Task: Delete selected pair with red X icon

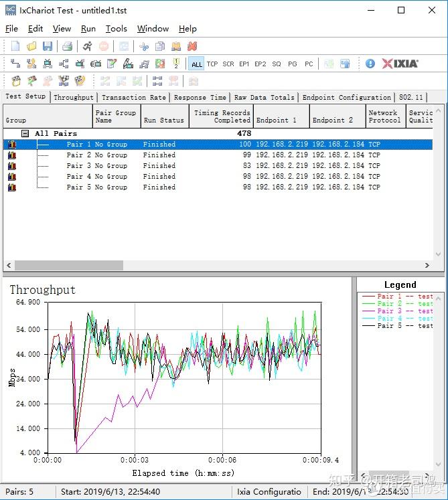Action: (x=192, y=47)
